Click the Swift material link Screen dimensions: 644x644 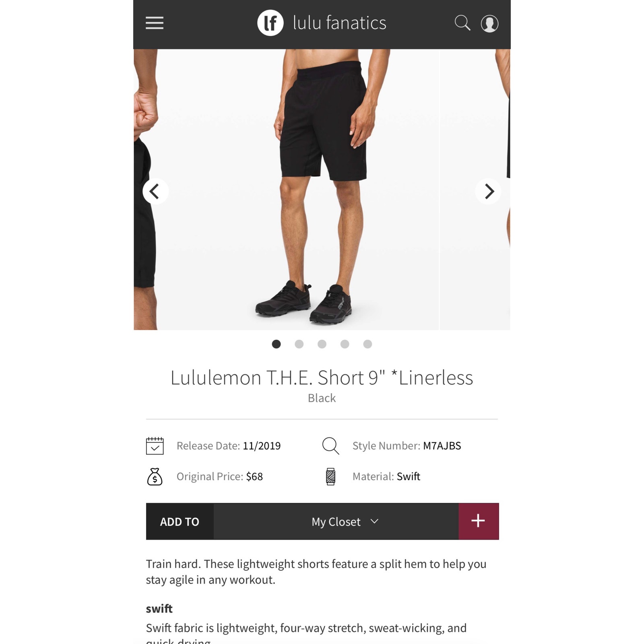click(408, 477)
